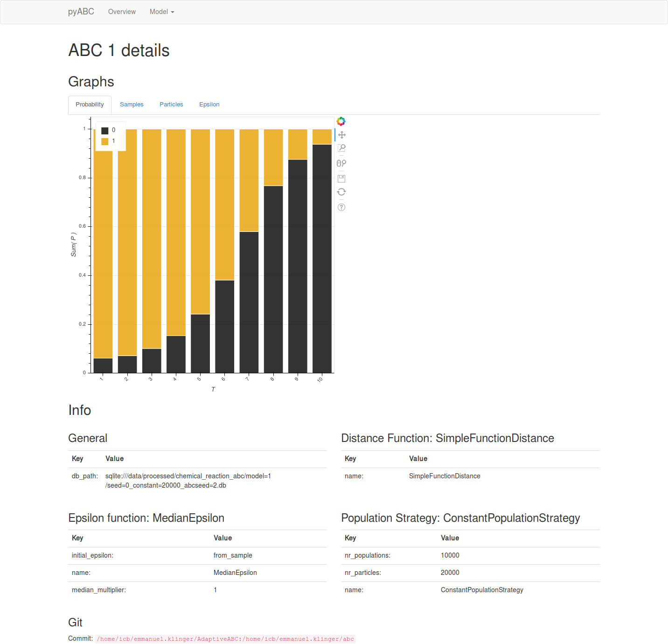Image resolution: width=668 pixels, height=644 pixels.
Task: Switch to the Samples tab
Action: coord(132,105)
